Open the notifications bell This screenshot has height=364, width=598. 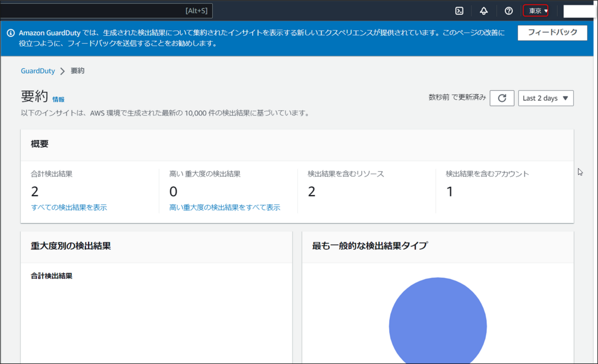(483, 10)
